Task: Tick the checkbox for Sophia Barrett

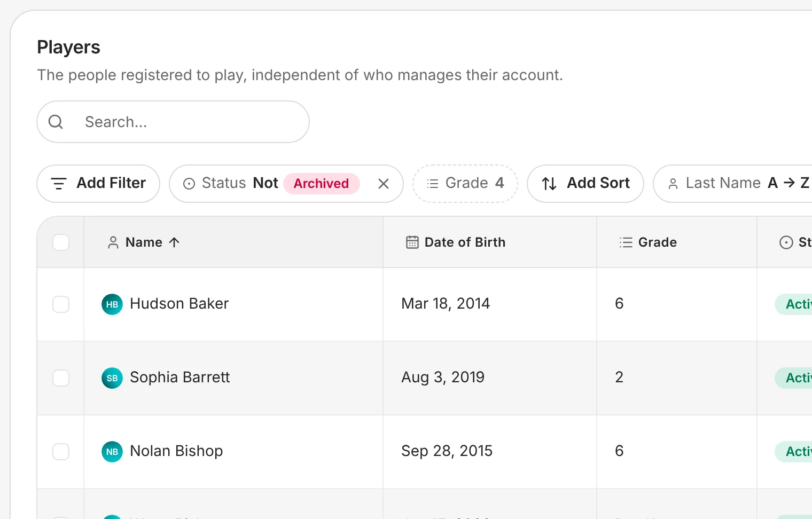Action: 61,378
